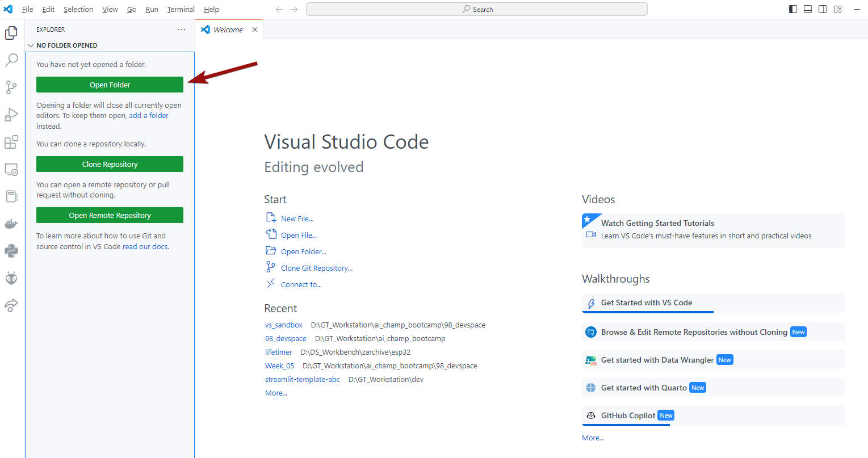Open the Go menu

point(132,9)
